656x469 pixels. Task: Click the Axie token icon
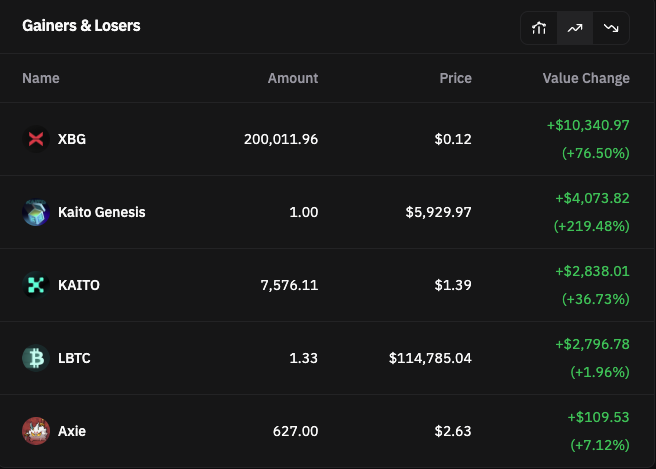[36, 431]
